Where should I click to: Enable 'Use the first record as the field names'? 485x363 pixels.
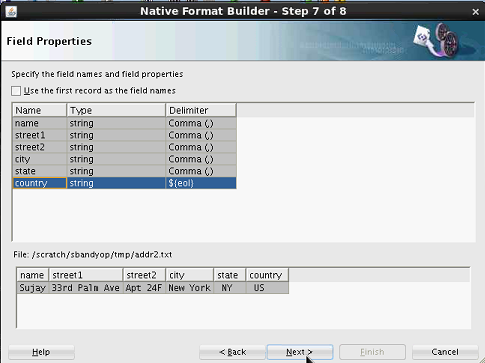(16, 91)
